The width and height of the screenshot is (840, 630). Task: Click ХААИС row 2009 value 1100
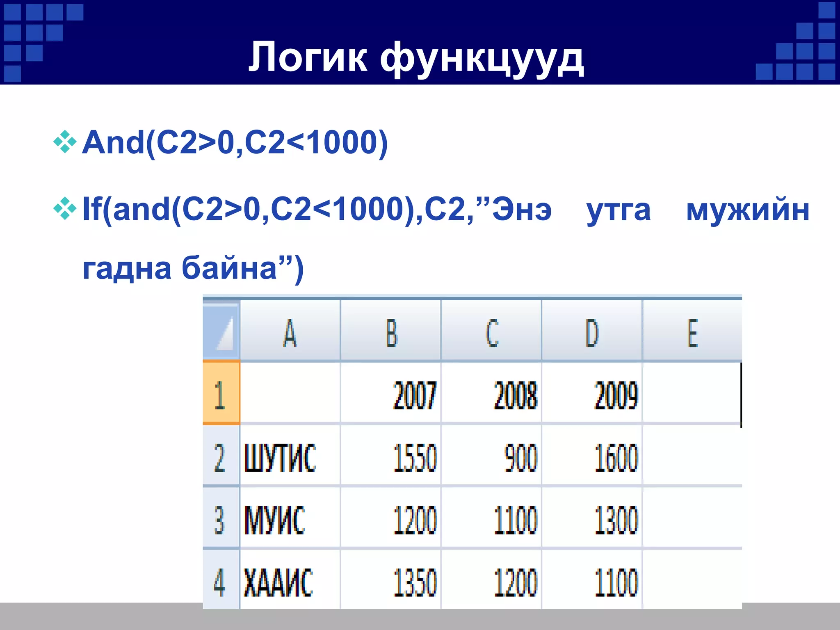pyautogui.click(x=592, y=580)
